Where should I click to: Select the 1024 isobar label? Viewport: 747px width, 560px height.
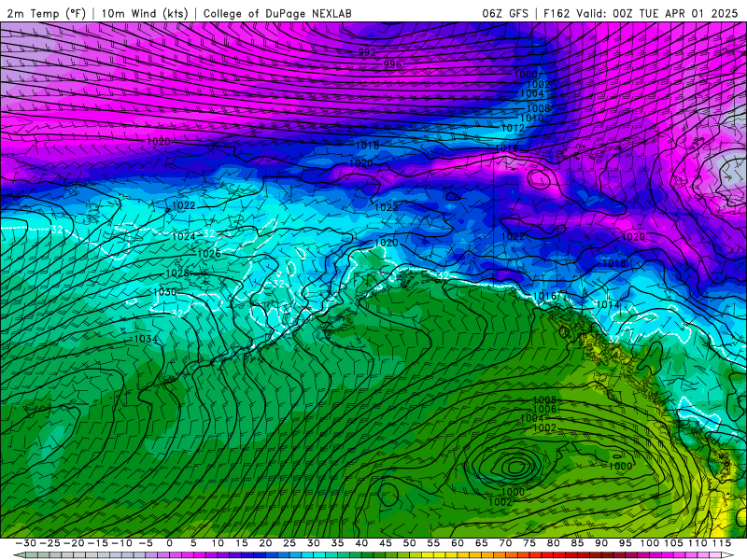[183, 236]
